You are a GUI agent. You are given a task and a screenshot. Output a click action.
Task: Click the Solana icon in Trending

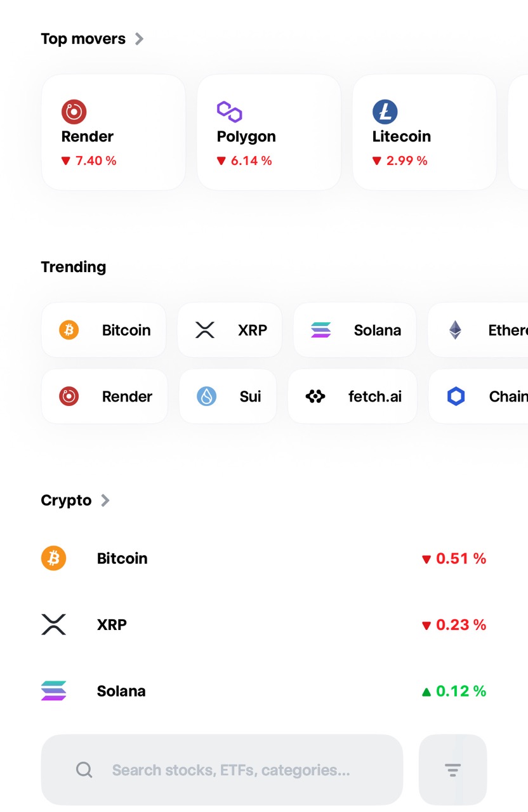[x=321, y=330]
